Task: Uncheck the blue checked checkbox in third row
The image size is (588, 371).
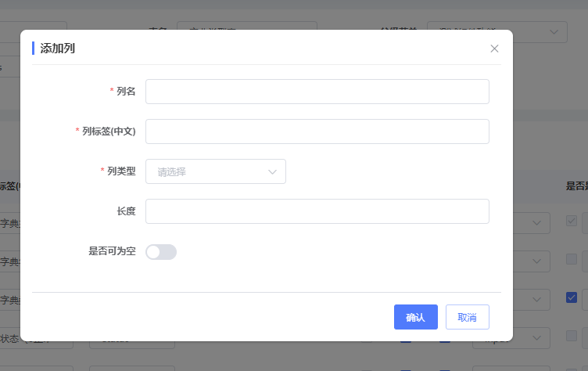Action: 572,297
